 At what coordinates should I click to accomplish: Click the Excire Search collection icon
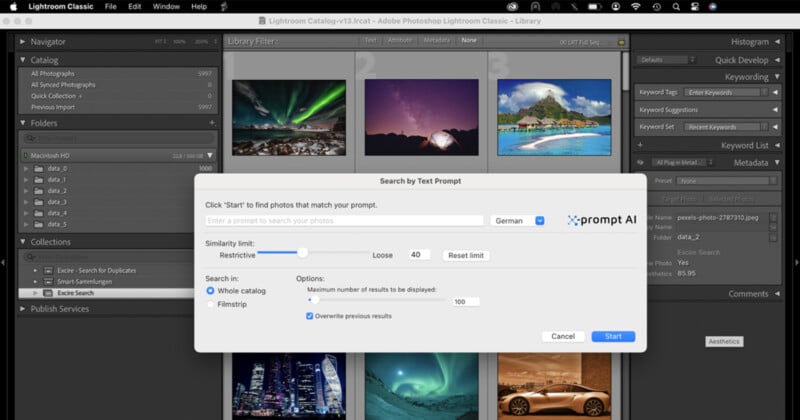pyautogui.click(x=48, y=293)
